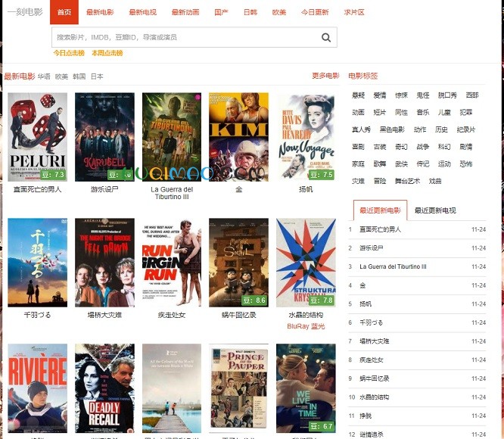Go to the 国产 section

(x=222, y=12)
